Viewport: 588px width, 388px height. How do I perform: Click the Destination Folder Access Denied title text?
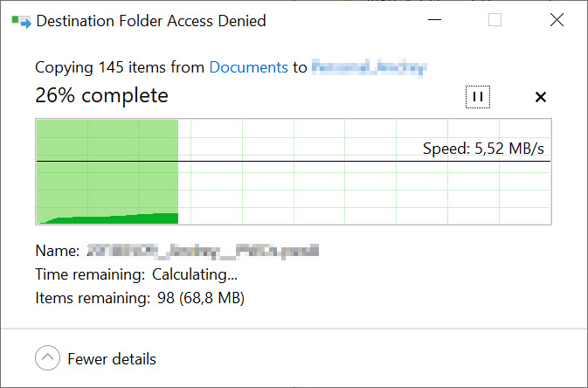(x=151, y=21)
